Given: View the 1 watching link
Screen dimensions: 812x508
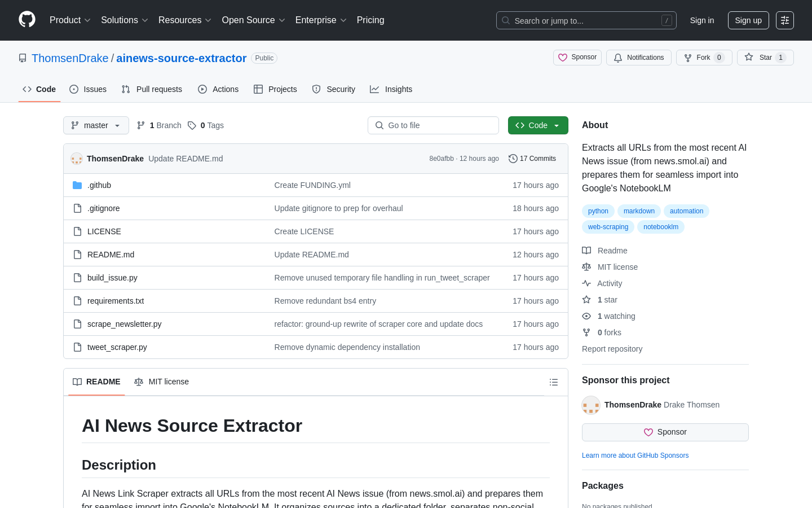Looking at the screenshot, I should click(609, 316).
